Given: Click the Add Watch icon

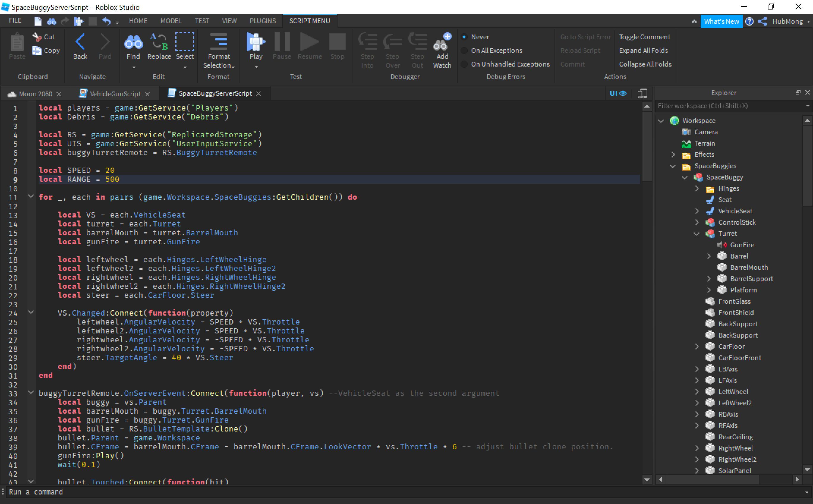Looking at the screenshot, I should 442,43.
